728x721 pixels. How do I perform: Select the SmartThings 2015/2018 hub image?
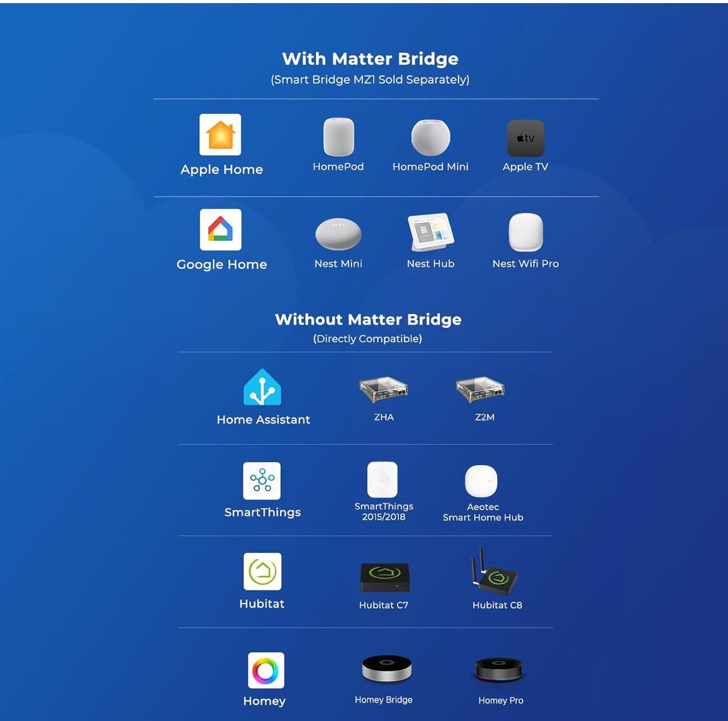pyautogui.click(x=383, y=480)
